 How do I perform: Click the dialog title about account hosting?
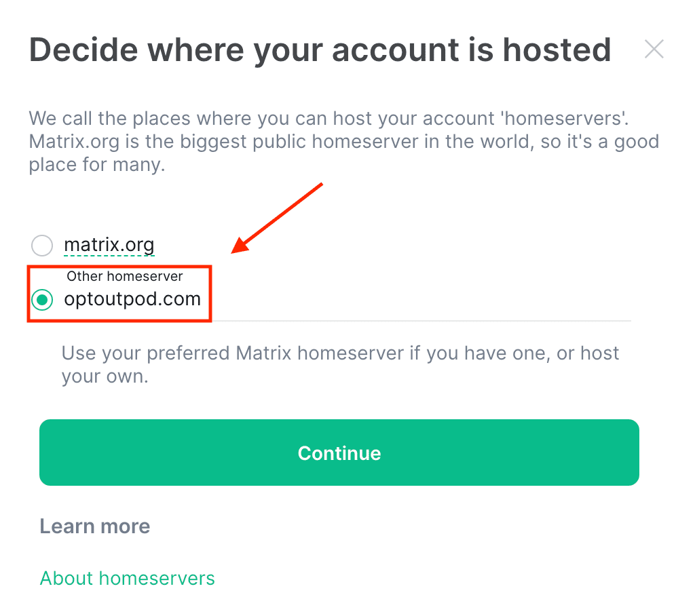[x=320, y=50]
